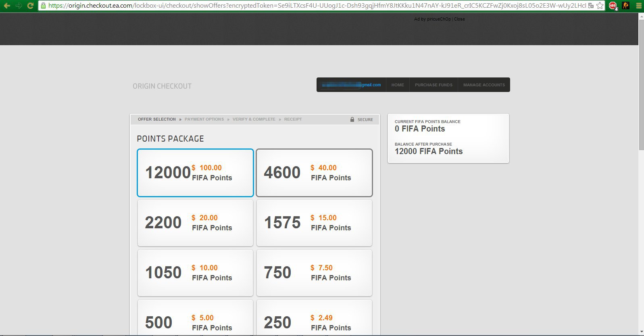The image size is (644, 336).
Task: Bookmark this page with the star icon
Action: coord(600,6)
